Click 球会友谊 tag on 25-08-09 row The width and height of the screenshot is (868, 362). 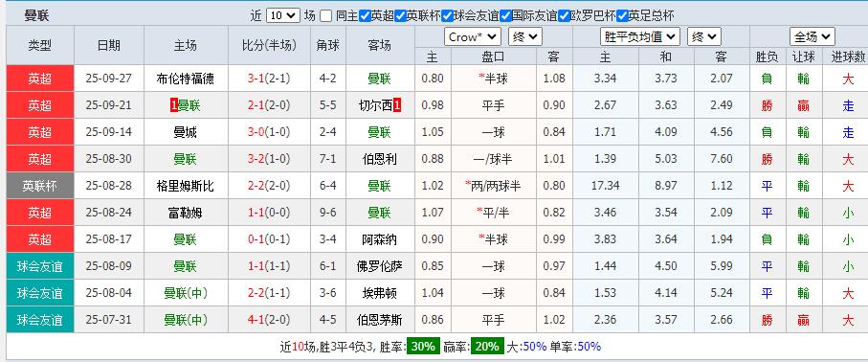(x=40, y=266)
